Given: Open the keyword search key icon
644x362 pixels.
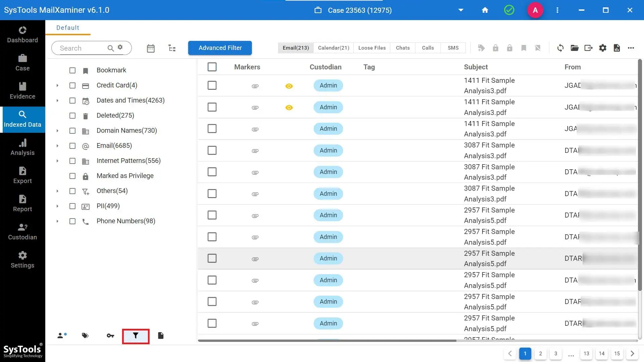Looking at the screenshot, I should 110,335.
